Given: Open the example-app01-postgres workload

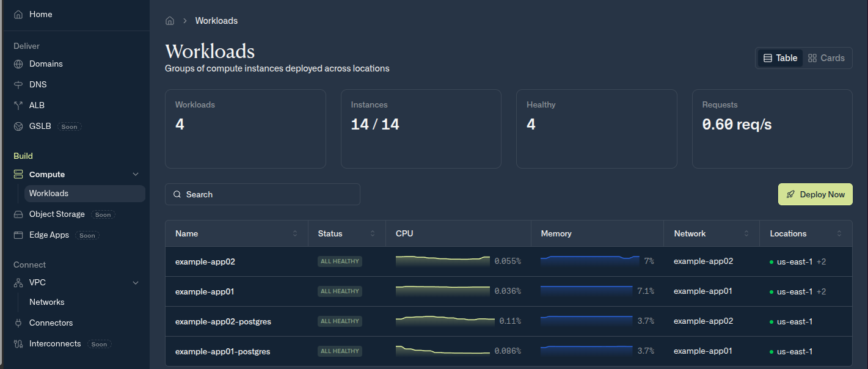Looking at the screenshot, I should 222,351.
